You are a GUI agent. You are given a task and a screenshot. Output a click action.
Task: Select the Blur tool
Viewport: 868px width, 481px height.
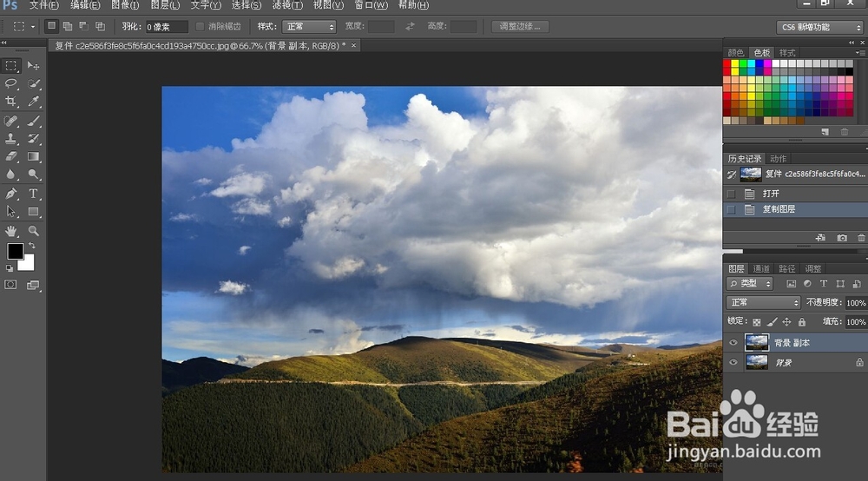10,175
